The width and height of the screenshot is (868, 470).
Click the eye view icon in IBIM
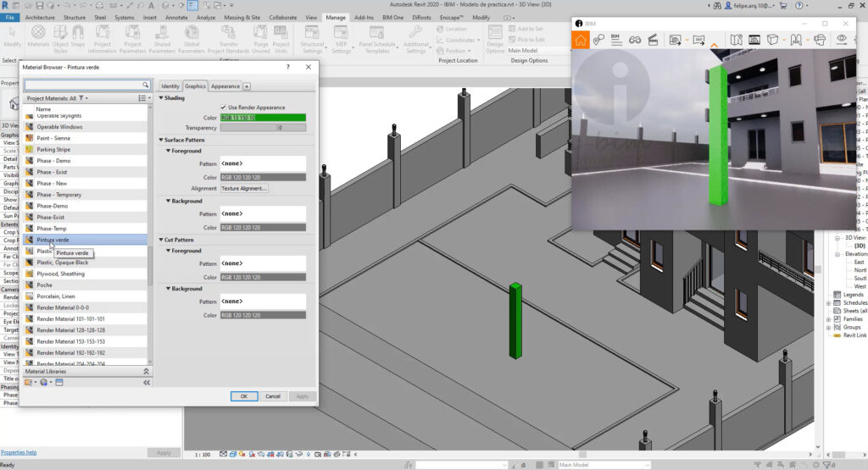click(x=842, y=40)
